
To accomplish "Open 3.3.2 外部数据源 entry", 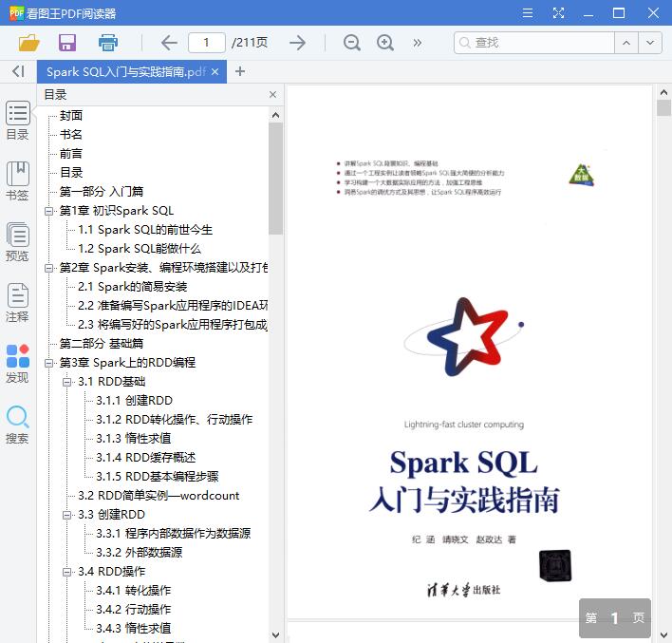I will tap(139, 552).
